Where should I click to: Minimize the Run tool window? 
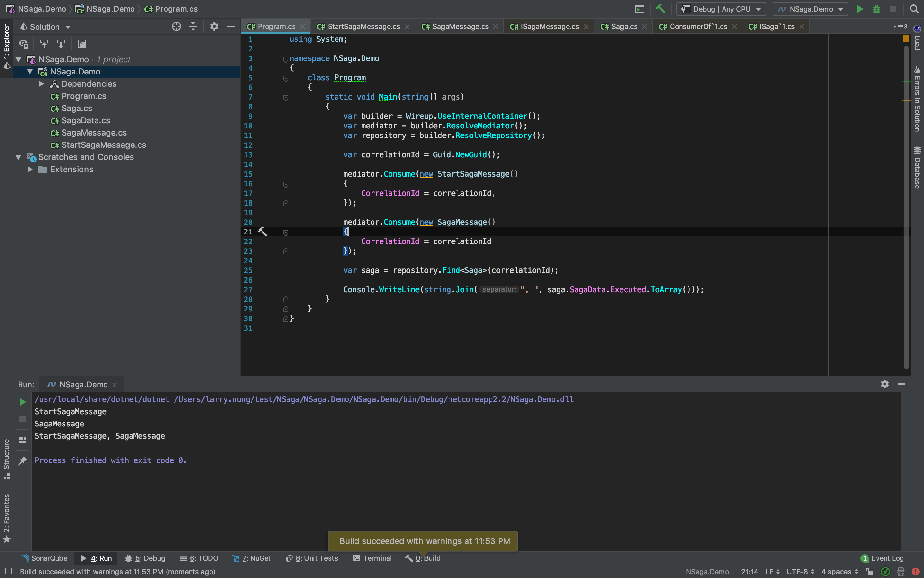[x=902, y=384]
